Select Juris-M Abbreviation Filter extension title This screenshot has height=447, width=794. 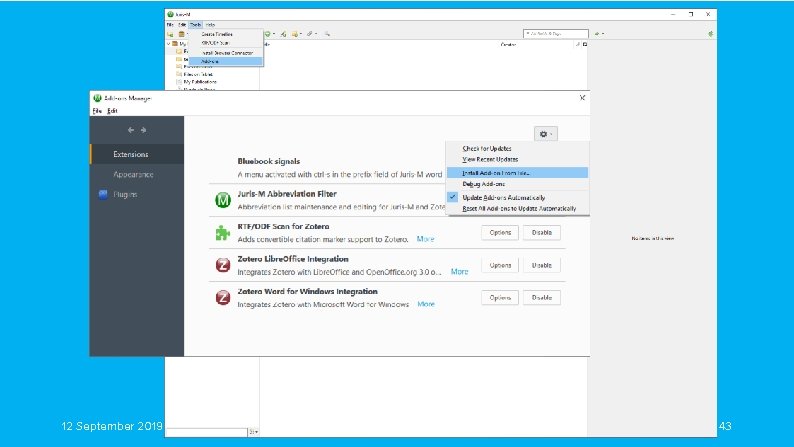[x=287, y=194]
